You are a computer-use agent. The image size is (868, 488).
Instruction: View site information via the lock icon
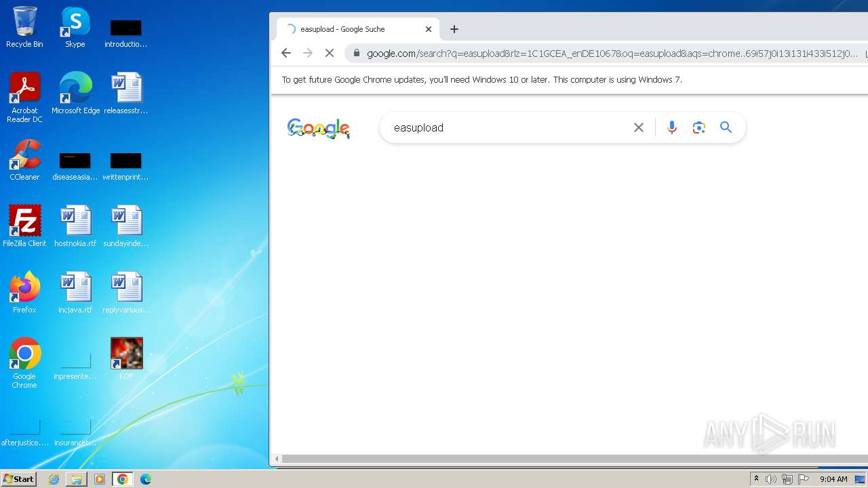(357, 53)
